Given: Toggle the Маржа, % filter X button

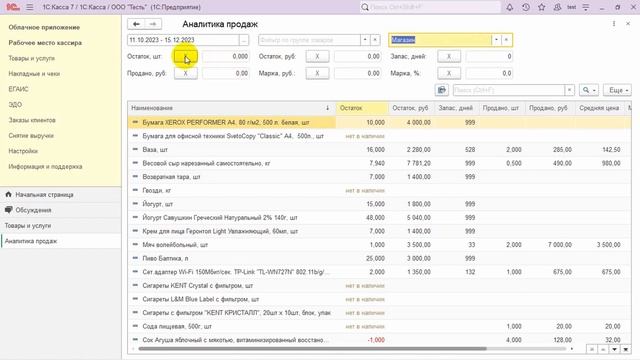Looking at the screenshot, I should coord(449,73).
